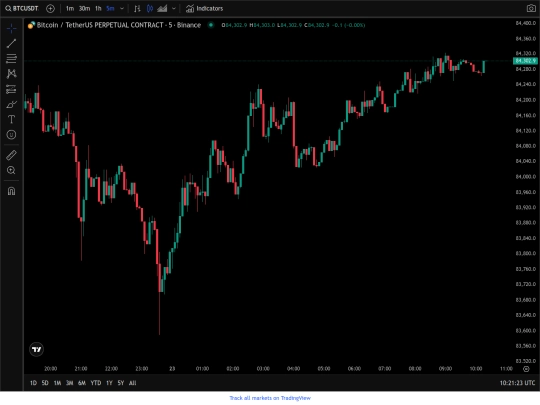Open the Indicators menu
Image resolution: width=540 pixels, height=405 pixels.
[205, 8]
